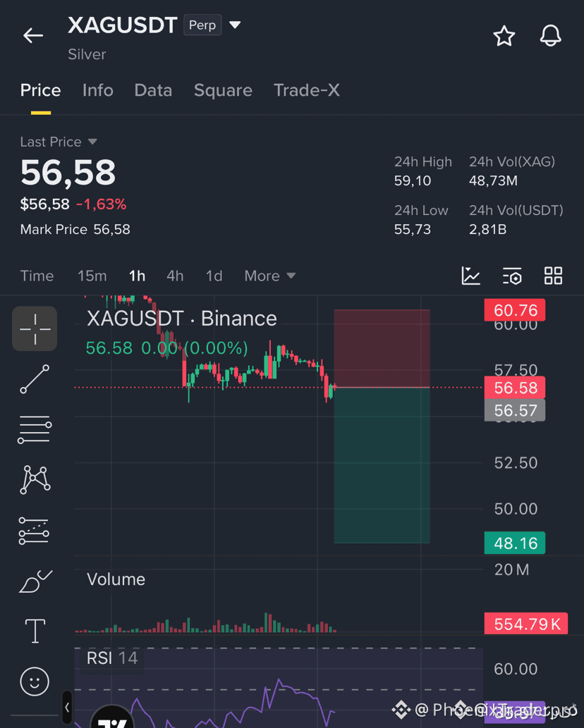Select the 4h chart interval
This screenshot has height=728, width=584.
[x=175, y=276]
